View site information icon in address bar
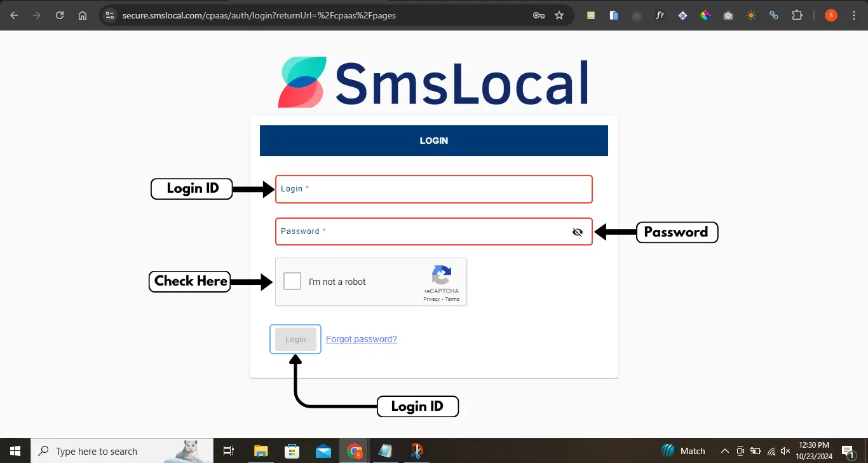Viewport: 868px width, 463px height. pos(109,15)
